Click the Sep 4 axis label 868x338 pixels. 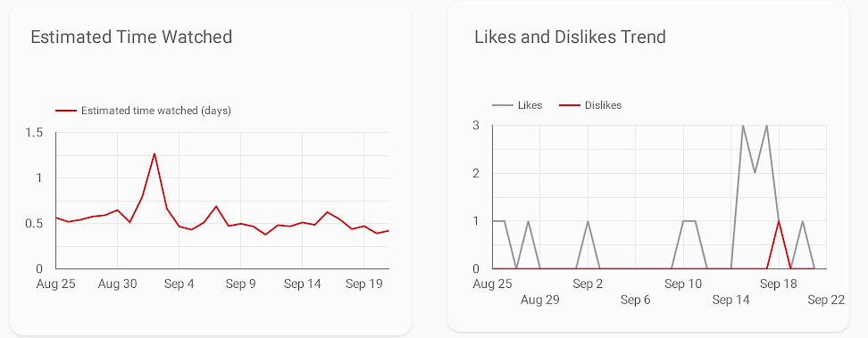pos(179,284)
